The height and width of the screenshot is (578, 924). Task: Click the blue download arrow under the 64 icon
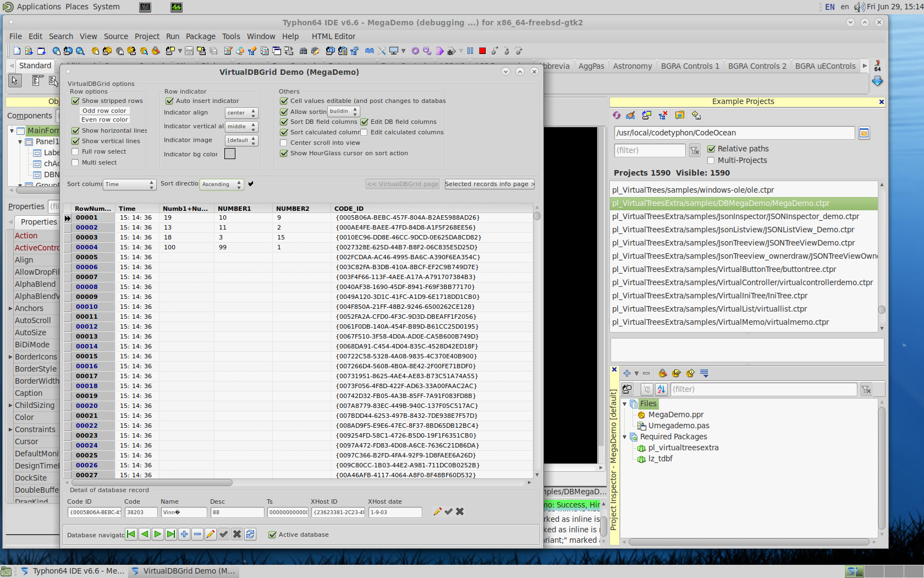[x=877, y=81]
